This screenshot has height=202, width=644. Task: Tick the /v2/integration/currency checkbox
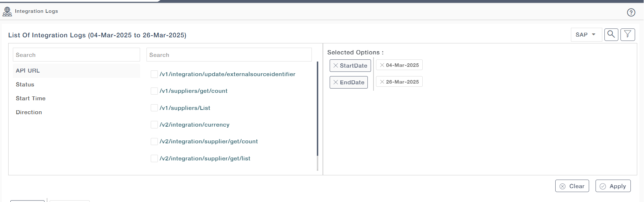154,125
